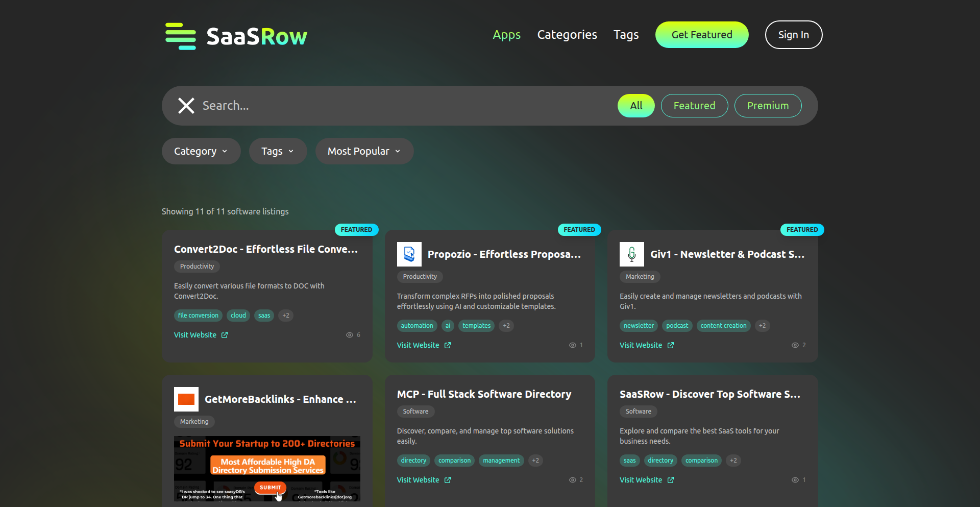Image resolution: width=980 pixels, height=507 pixels.
Task: Click the SaaSRow logo icon
Action: (x=181, y=36)
